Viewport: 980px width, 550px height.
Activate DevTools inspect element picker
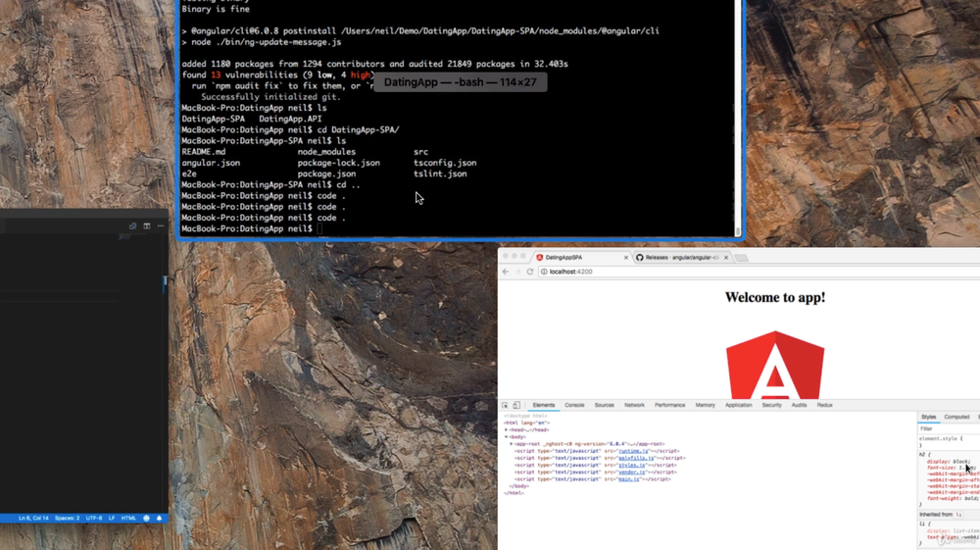tap(505, 405)
